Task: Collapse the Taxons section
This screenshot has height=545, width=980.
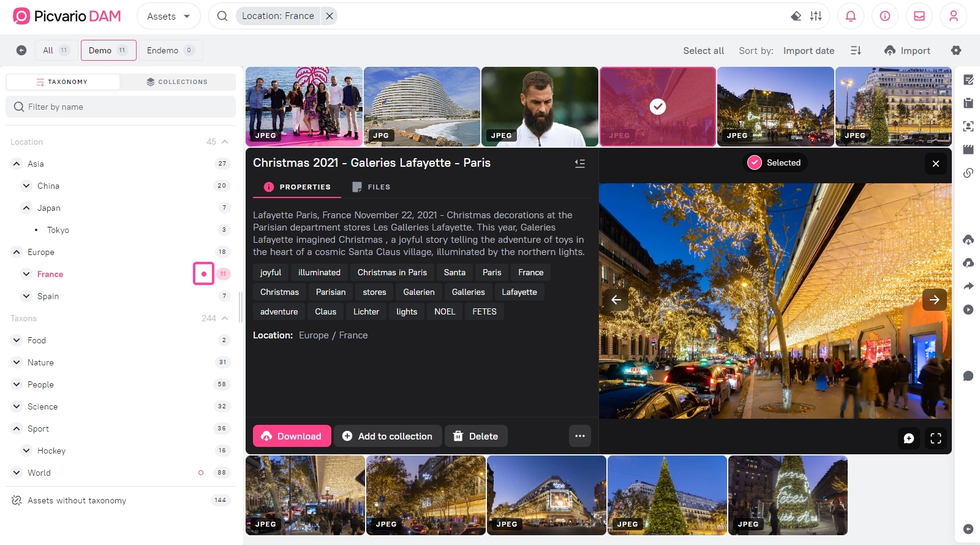Action: tap(225, 318)
